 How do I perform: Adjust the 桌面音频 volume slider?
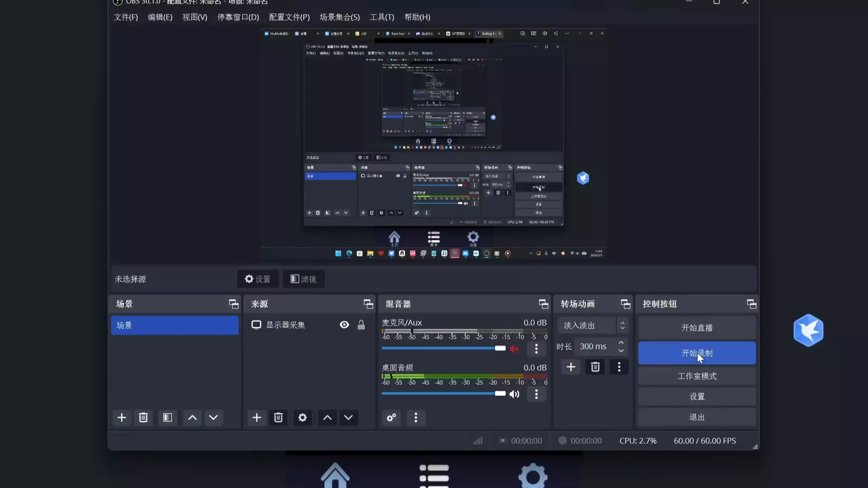click(x=500, y=394)
